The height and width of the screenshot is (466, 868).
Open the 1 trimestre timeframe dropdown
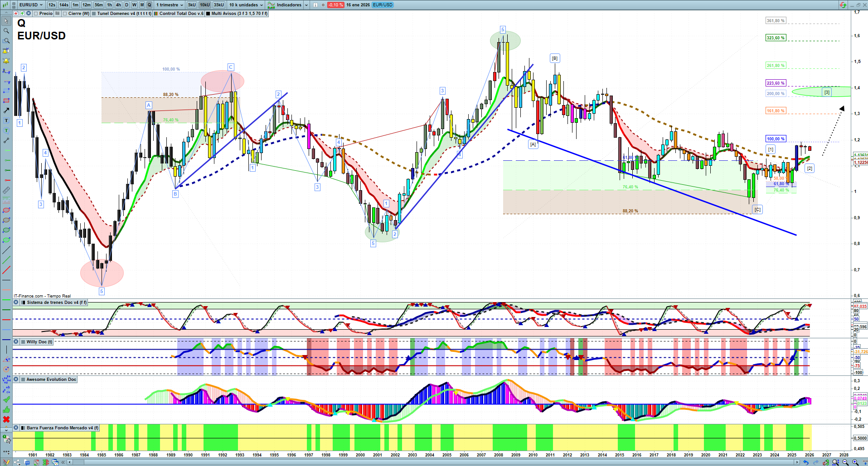[x=170, y=5]
